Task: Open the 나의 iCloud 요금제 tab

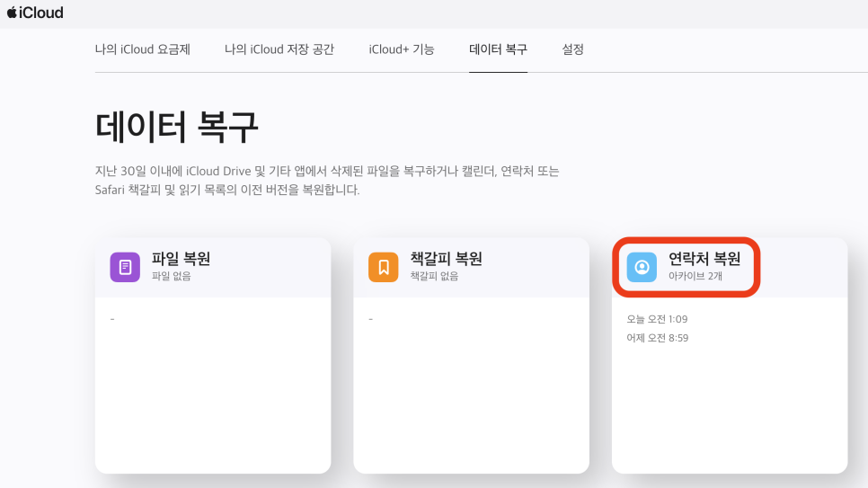Action: (x=142, y=49)
